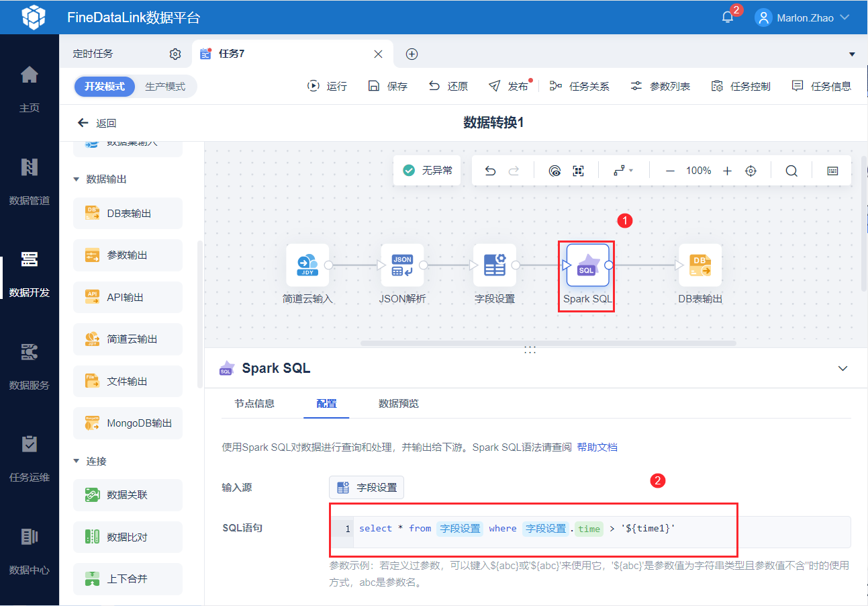Select the Spark SQL node
This screenshot has width=868, height=606.
587,265
